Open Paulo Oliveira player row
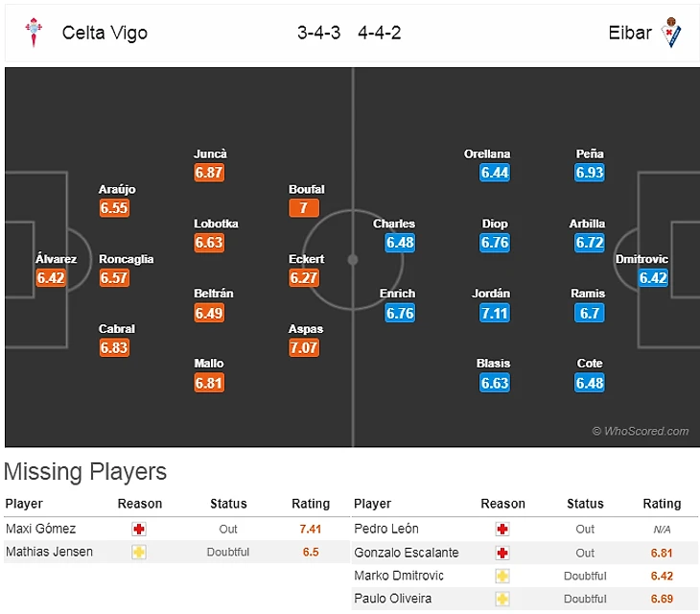The width and height of the screenshot is (700, 614). [x=392, y=599]
